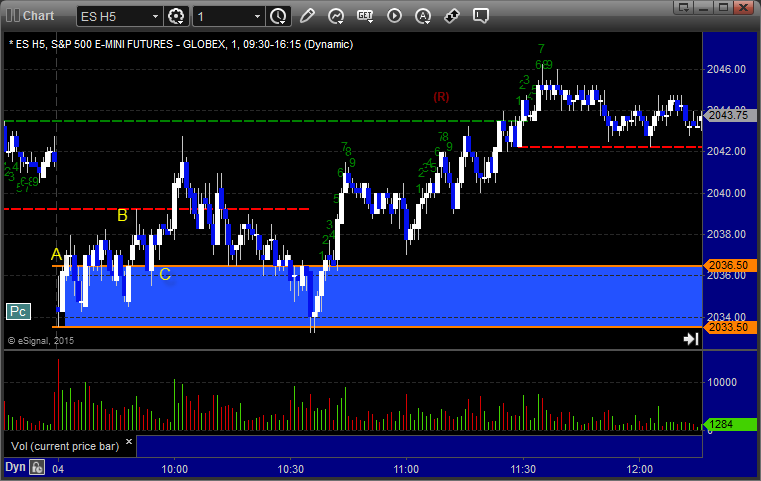Image resolution: width=761 pixels, height=481 pixels.
Task: Click the 2042.00 price axis label
Action: point(727,151)
